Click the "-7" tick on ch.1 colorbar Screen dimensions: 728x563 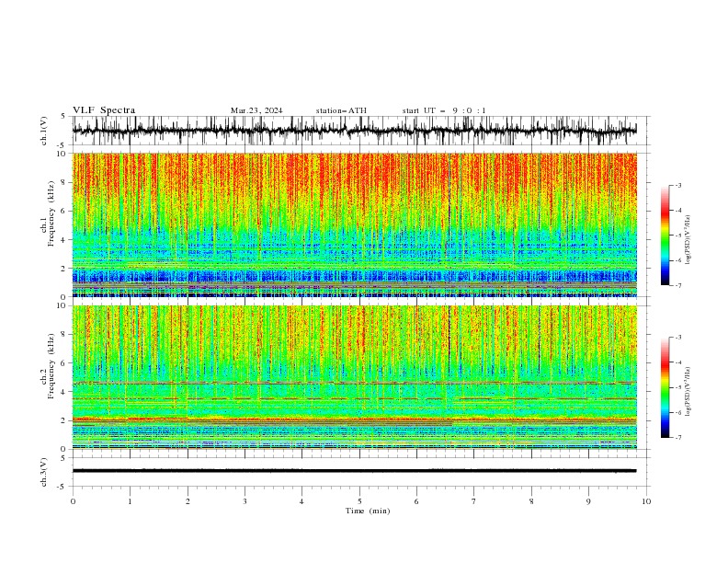(x=678, y=285)
